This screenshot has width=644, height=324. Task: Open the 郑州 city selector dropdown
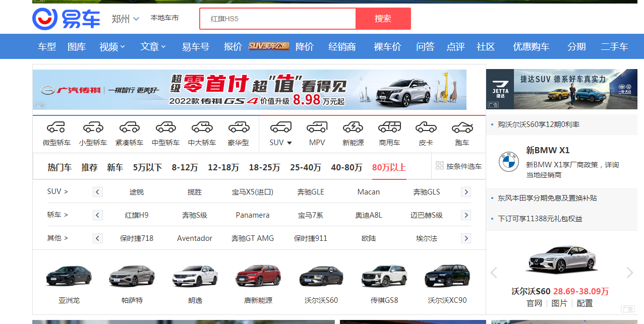tap(126, 19)
